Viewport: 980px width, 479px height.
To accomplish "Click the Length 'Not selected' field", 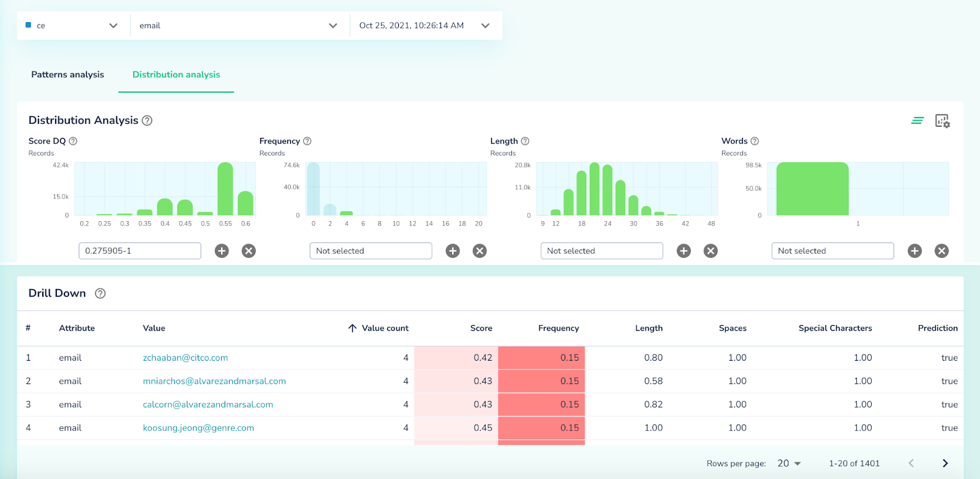I will tap(601, 251).
